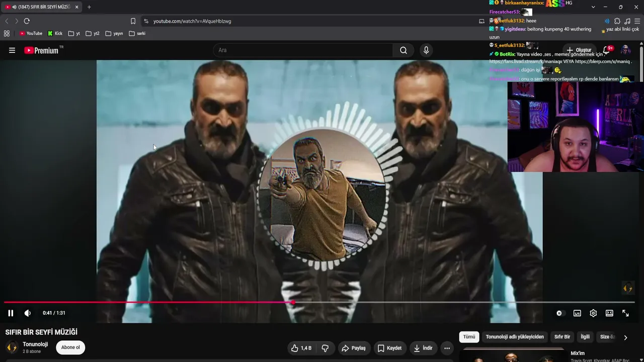Close the SIFIR BİR SEYFİ MÜZİĞİ tab
Image resolution: width=644 pixels, height=362 pixels.
coord(76,7)
